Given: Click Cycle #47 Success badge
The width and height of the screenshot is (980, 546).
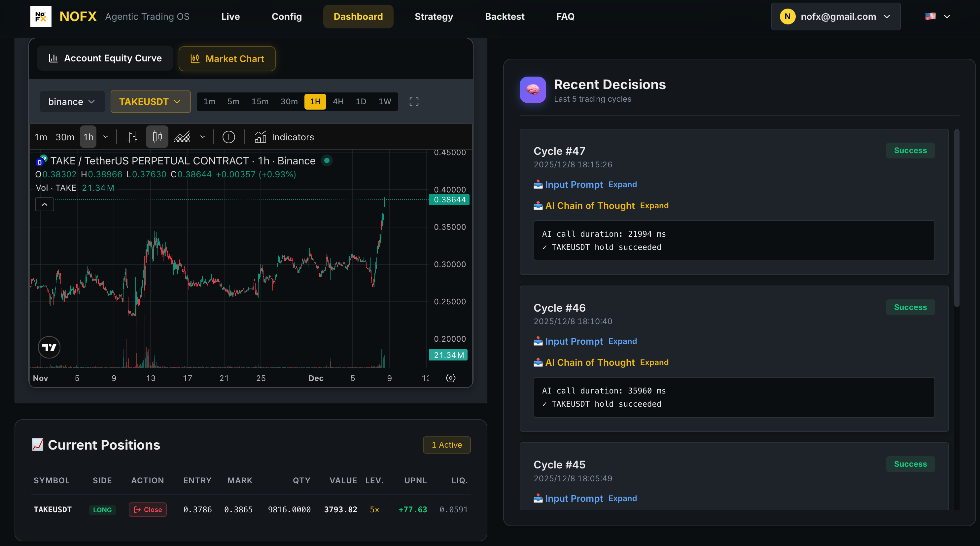Looking at the screenshot, I should 910,151.
